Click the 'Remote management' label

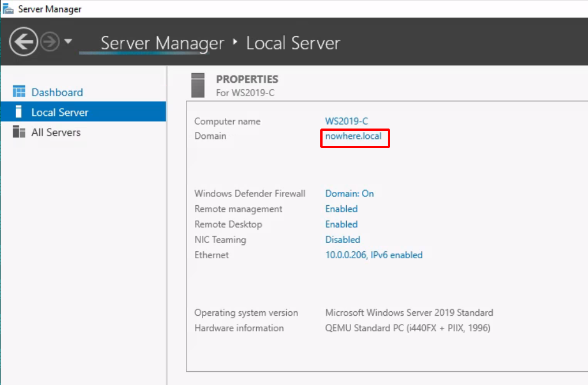click(x=238, y=209)
